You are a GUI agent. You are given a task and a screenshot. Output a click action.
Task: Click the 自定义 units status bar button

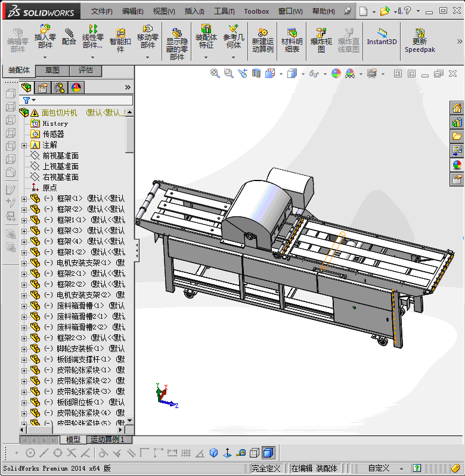pyautogui.click(x=379, y=468)
